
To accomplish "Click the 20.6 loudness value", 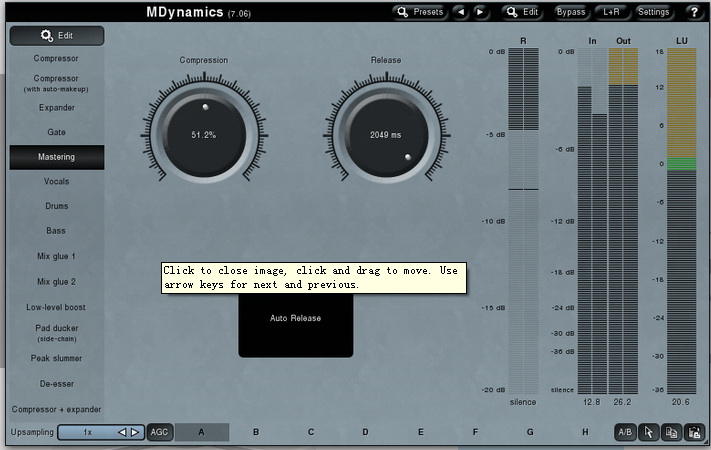I will [681, 402].
